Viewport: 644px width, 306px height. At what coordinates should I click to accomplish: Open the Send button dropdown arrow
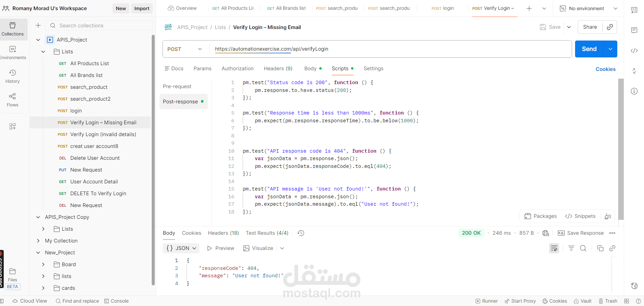[x=611, y=49]
